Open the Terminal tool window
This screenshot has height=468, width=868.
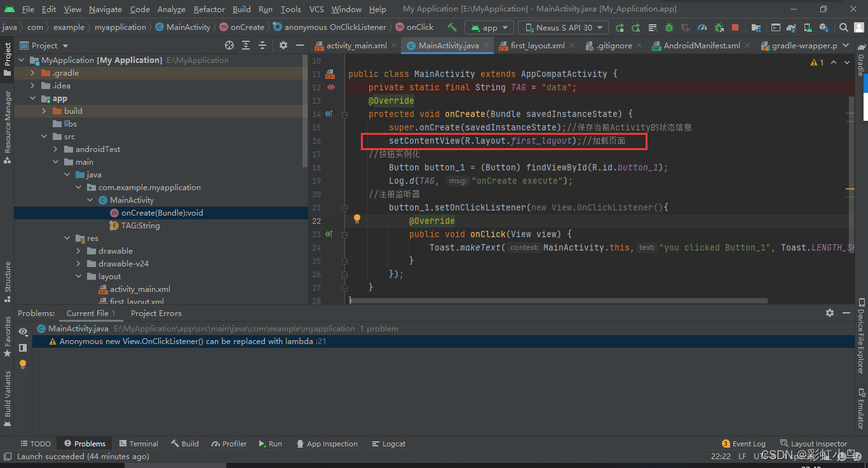(138, 444)
